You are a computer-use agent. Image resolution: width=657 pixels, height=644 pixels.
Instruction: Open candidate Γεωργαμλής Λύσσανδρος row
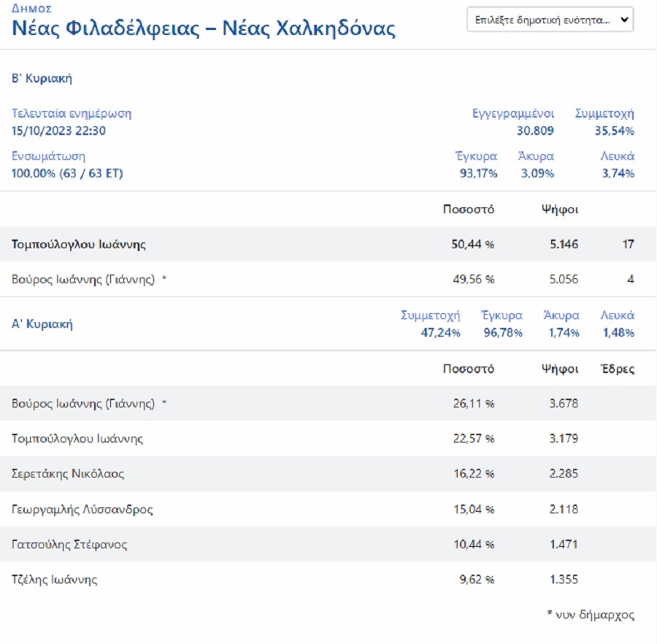pyautogui.click(x=82, y=510)
